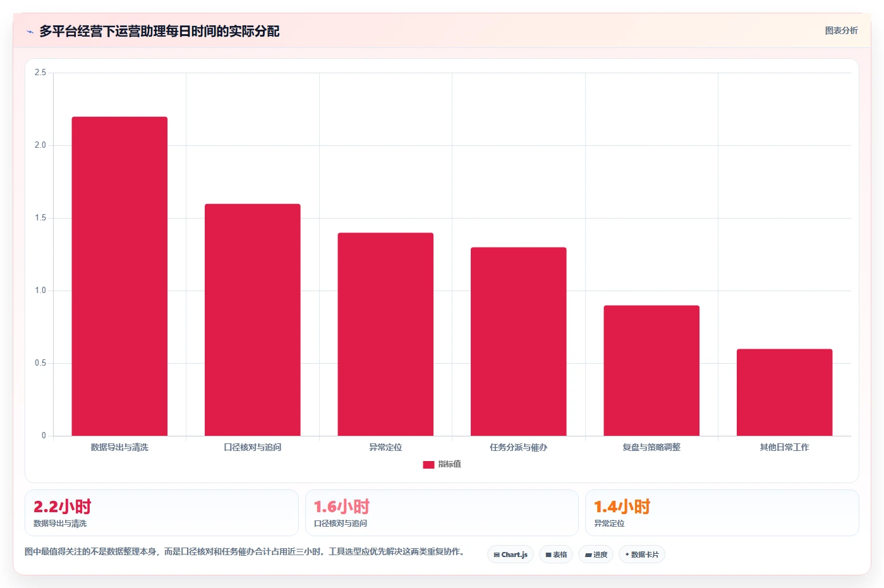Click the x-axis label 异常定位
The width and height of the screenshot is (884, 588).
(x=385, y=447)
